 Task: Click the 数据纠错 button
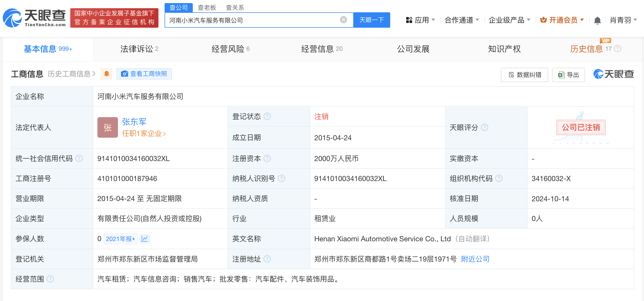coord(525,75)
